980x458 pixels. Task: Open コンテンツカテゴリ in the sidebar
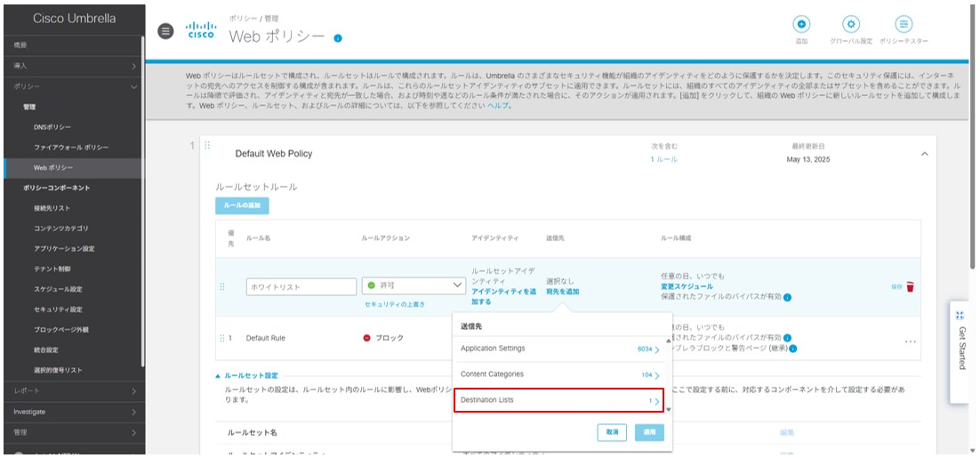(x=61, y=229)
